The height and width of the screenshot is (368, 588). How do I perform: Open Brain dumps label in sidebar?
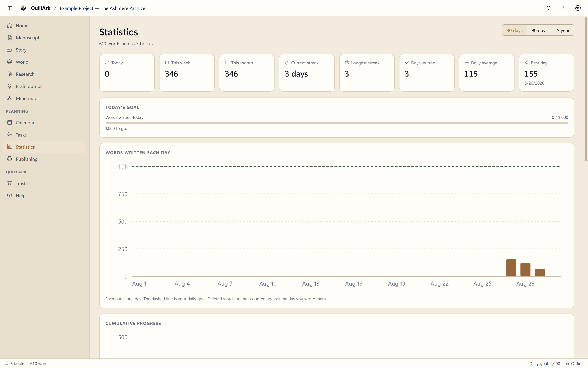(29, 86)
